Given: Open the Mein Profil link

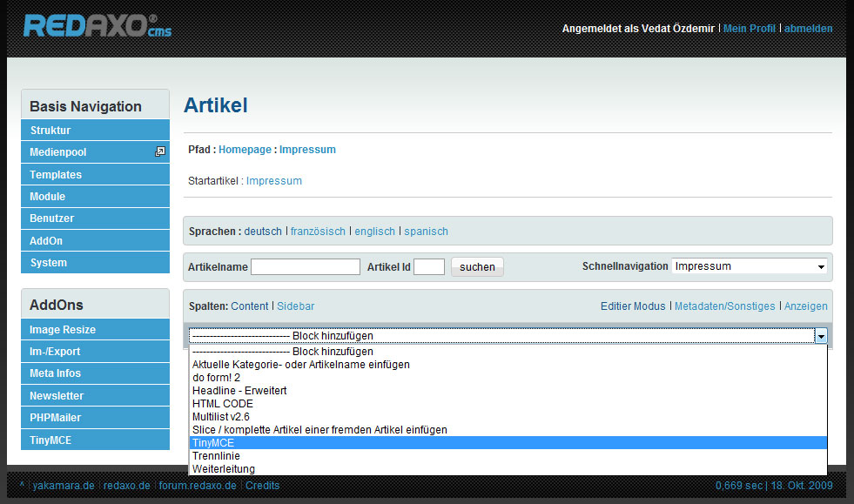Looking at the screenshot, I should pos(749,29).
